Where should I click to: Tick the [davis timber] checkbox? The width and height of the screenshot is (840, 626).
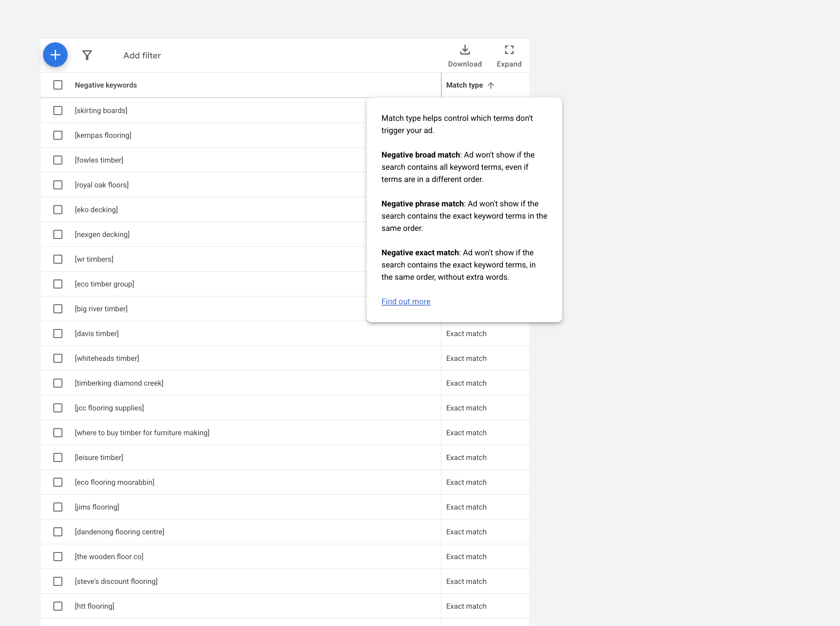click(x=58, y=333)
